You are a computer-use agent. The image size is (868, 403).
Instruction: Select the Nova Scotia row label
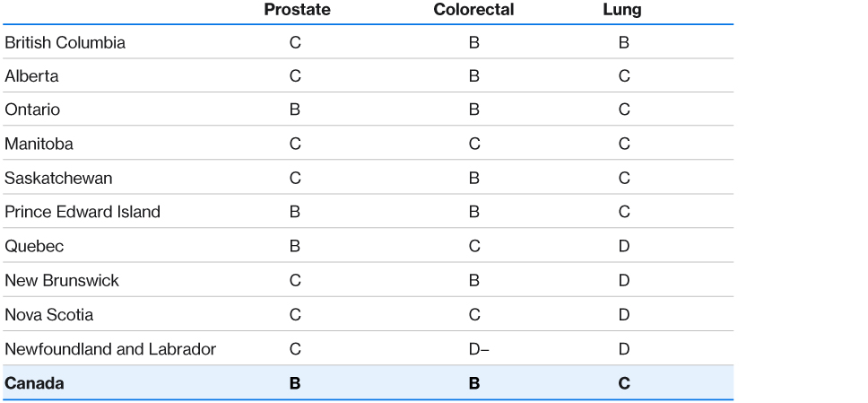point(49,314)
